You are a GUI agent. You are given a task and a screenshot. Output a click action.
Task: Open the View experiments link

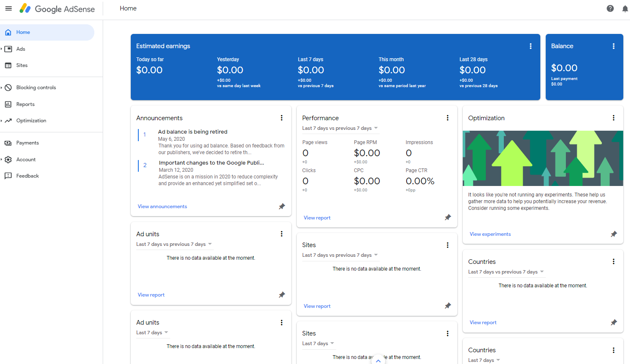pyautogui.click(x=490, y=234)
